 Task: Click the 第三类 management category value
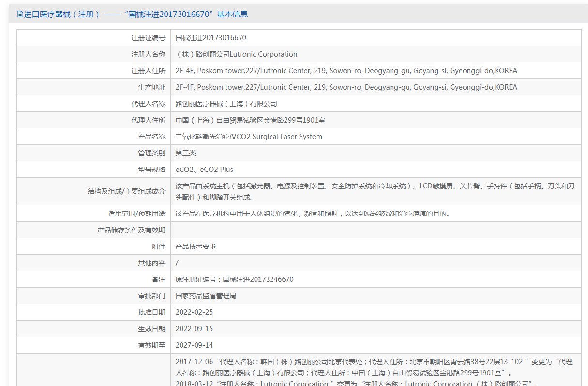click(x=185, y=153)
